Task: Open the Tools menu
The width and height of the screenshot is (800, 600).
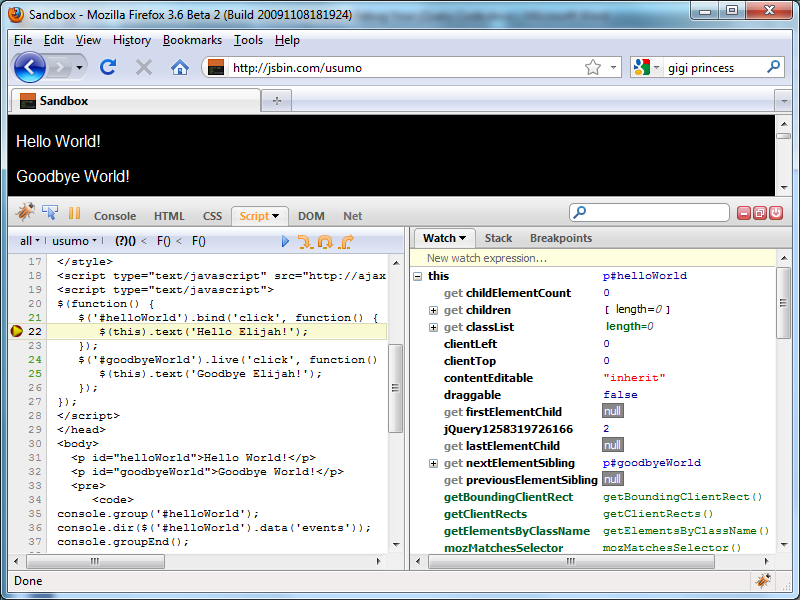Action: pyautogui.click(x=248, y=40)
